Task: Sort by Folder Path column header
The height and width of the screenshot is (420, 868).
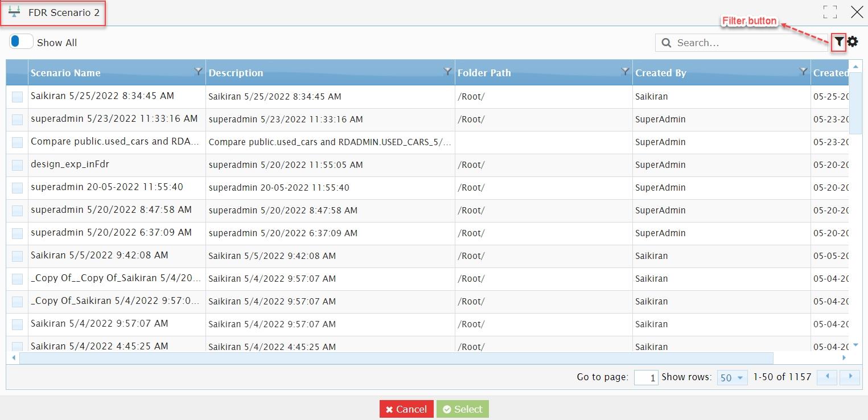Action: (x=484, y=73)
